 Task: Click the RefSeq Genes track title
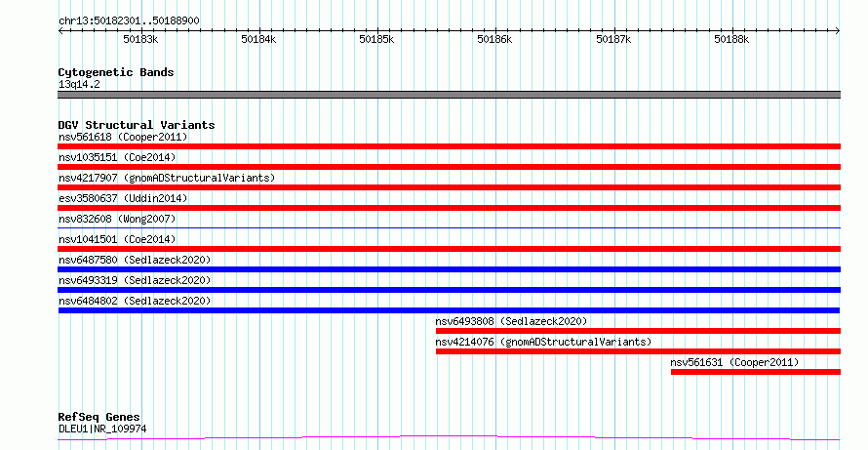click(x=99, y=417)
